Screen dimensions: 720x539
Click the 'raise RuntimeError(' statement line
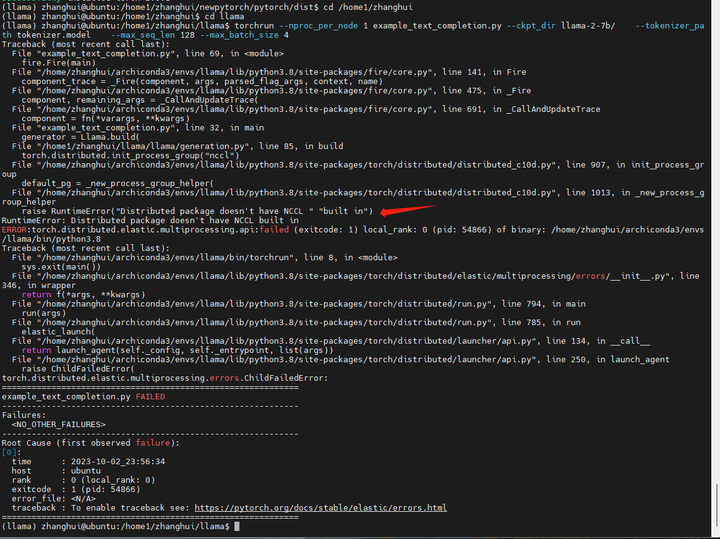tap(197, 211)
